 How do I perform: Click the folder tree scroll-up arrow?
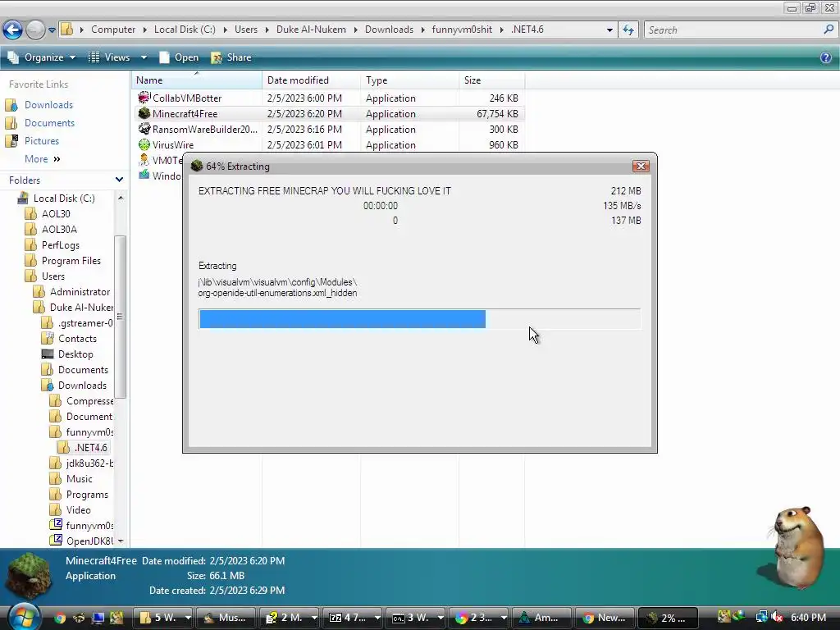[121, 198]
